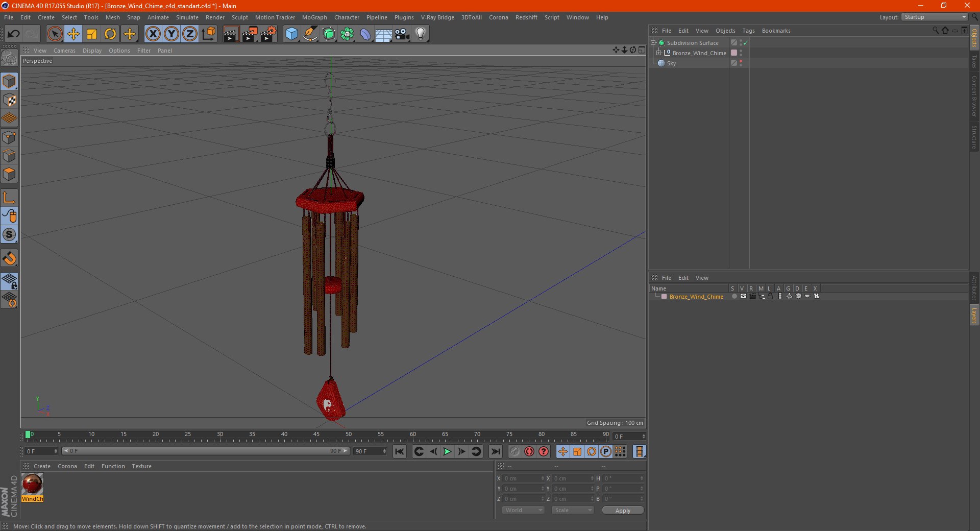Open material manager Texture menu
The image size is (980, 531).
(x=141, y=466)
